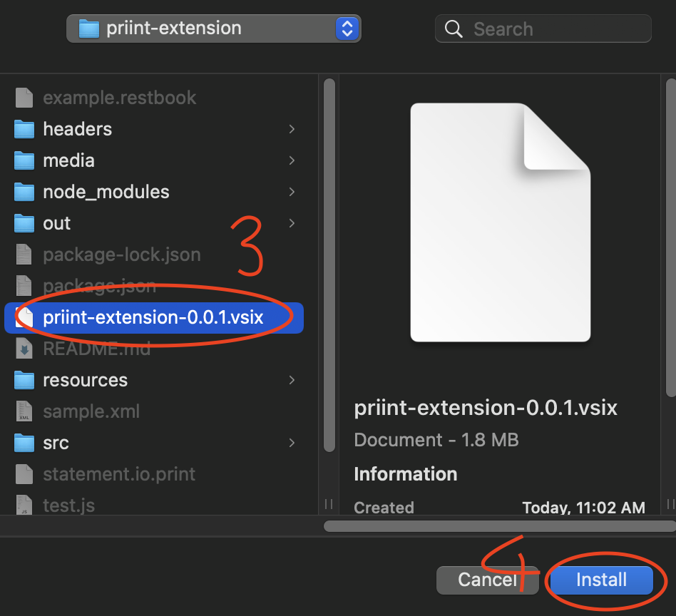The image size is (676, 616).
Task: Click the Document - 1.8 MB label
Action: (x=436, y=440)
